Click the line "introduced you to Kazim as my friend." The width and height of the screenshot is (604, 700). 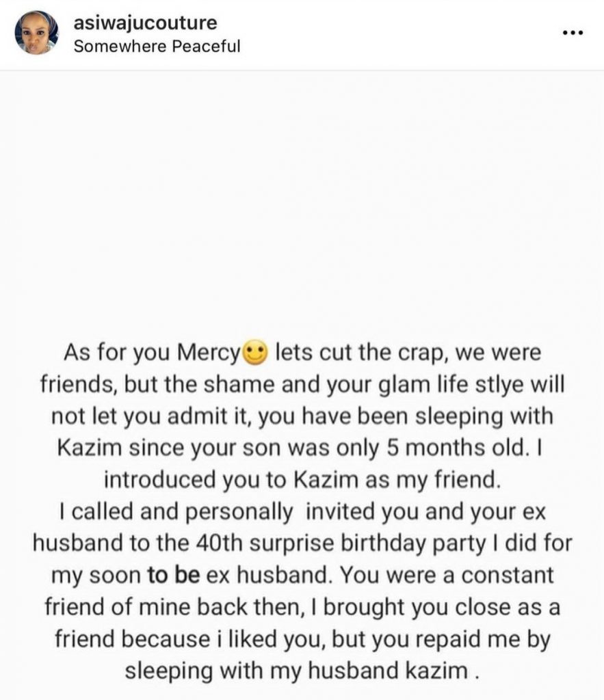point(302,480)
